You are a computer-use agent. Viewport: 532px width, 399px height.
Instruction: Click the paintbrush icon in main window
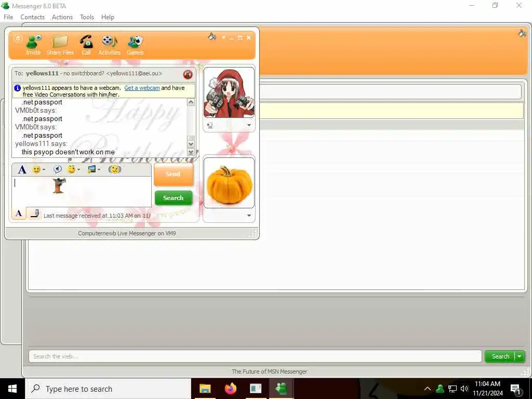pyautogui.click(x=522, y=33)
